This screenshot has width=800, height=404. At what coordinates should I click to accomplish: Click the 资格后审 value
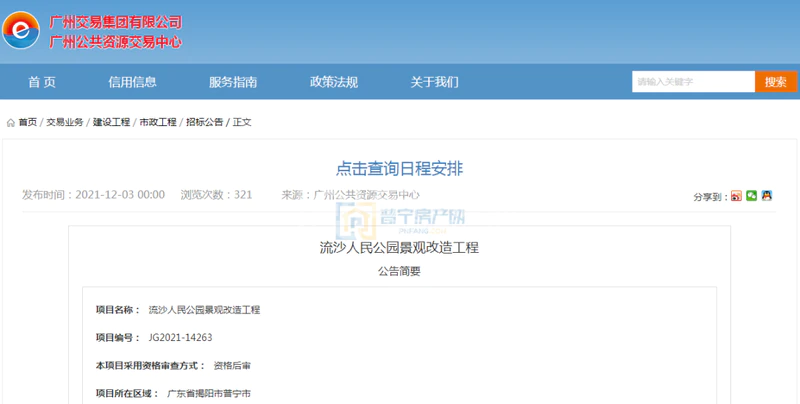coord(232,366)
